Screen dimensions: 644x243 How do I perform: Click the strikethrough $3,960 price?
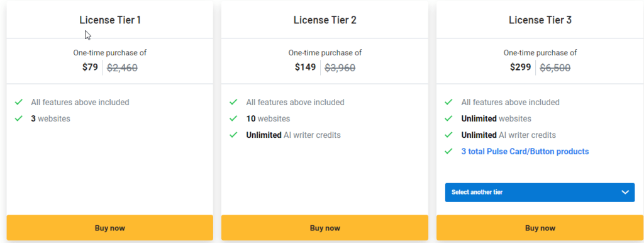click(340, 68)
